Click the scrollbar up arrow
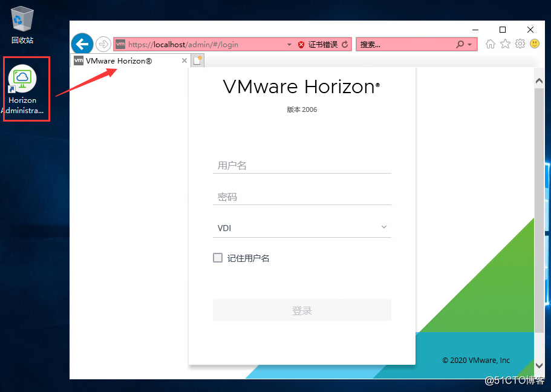The width and height of the screenshot is (551, 392). [x=539, y=81]
